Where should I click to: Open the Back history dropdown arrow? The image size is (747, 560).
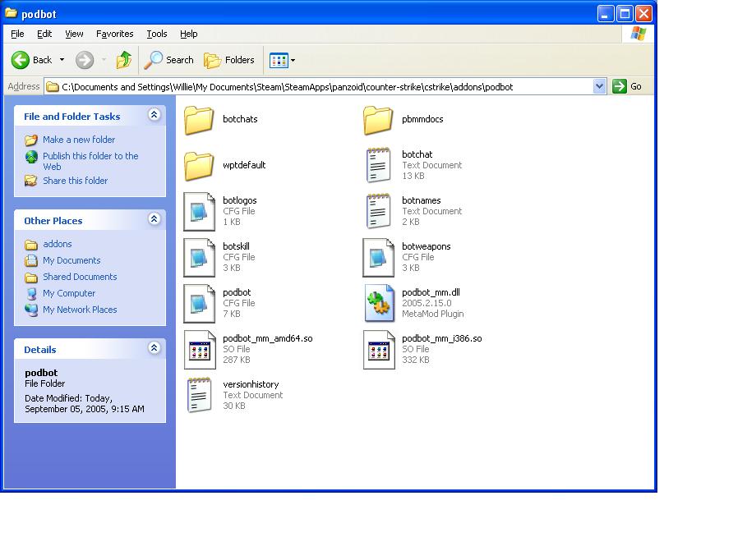62,60
